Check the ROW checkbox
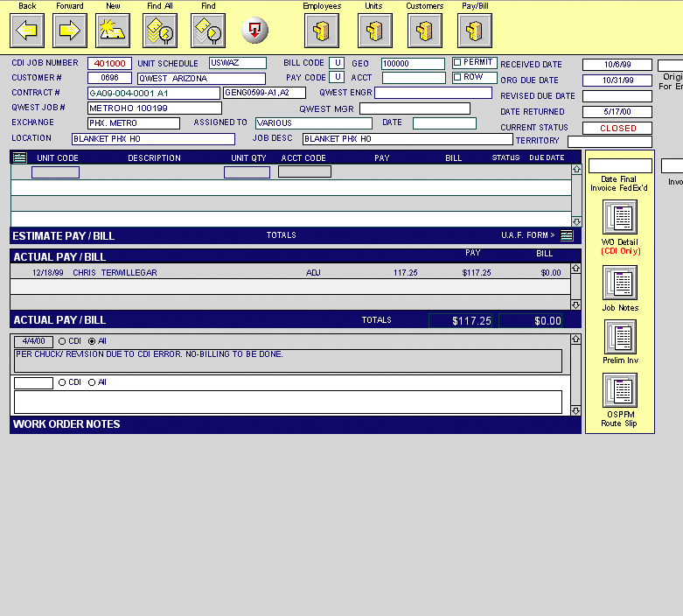The width and height of the screenshot is (683, 616). tap(456, 77)
